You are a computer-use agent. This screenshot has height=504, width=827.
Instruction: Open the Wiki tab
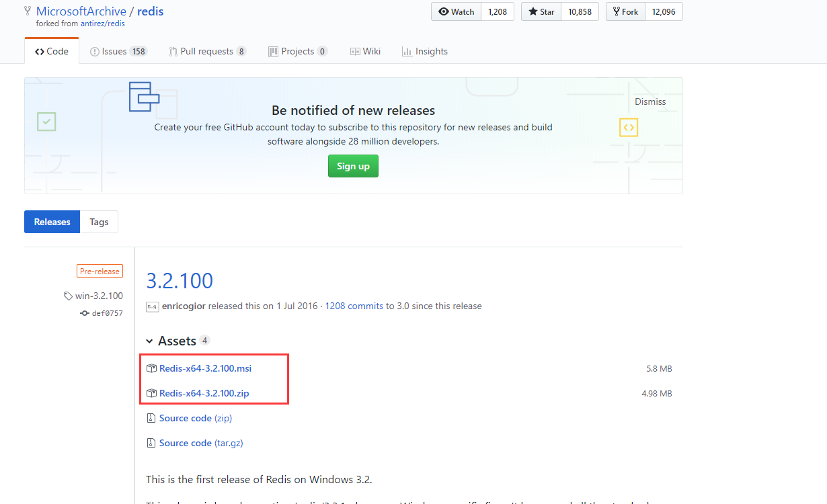click(365, 51)
